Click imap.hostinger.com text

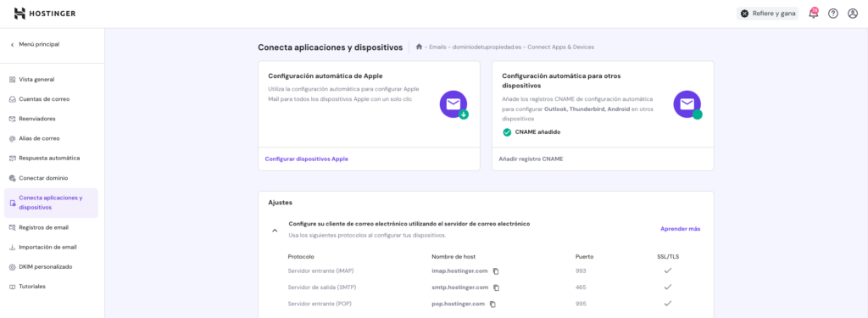tap(459, 271)
